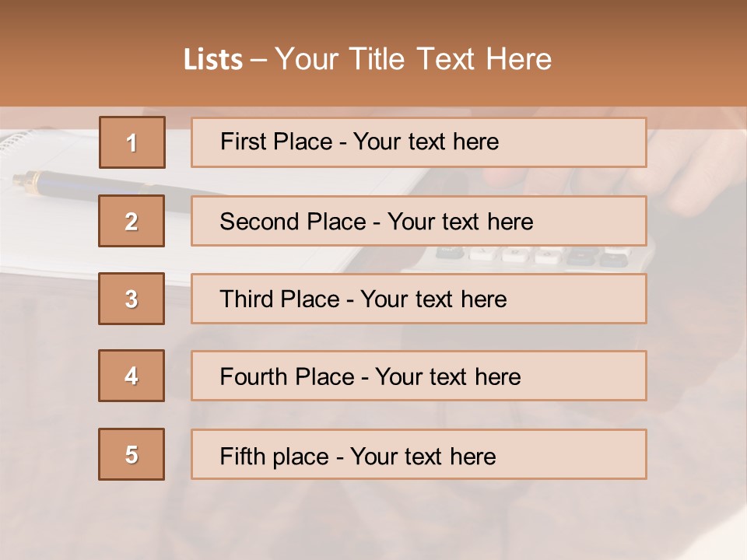Image resolution: width=747 pixels, height=560 pixels.
Task: Click the number 5 box
Action: click(x=132, y=454)
